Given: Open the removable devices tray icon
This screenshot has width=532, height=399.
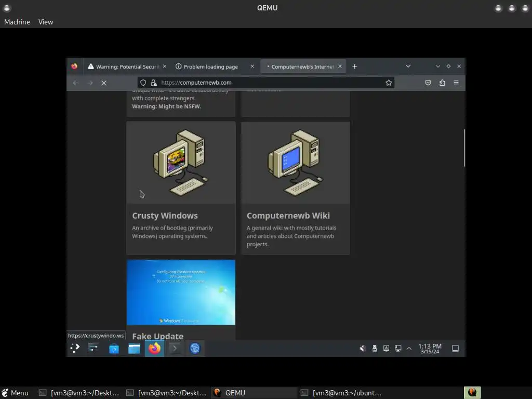Looking at the screenshot, I should (x=375, y=349).
